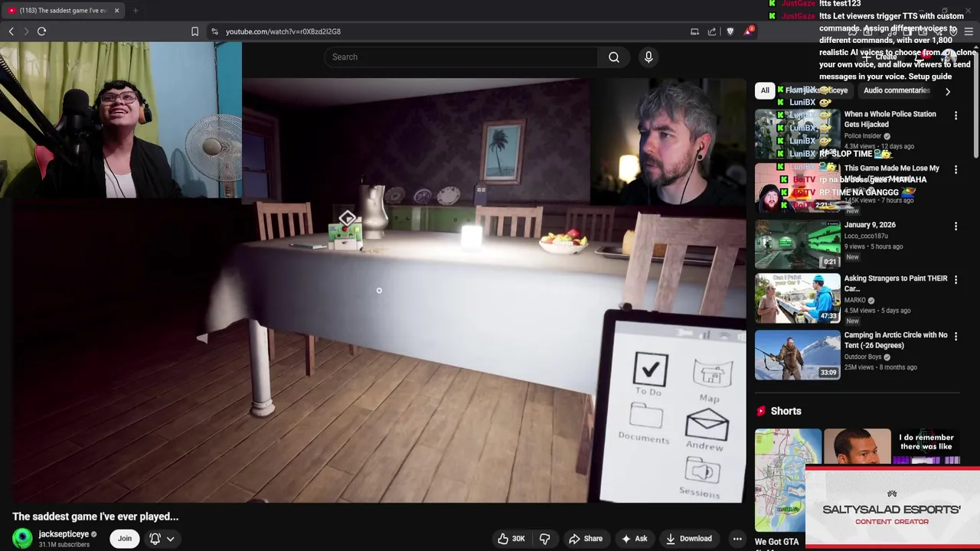Start voice search with microphone
This screenshot has height=551, width=980.
click(648, 57)
